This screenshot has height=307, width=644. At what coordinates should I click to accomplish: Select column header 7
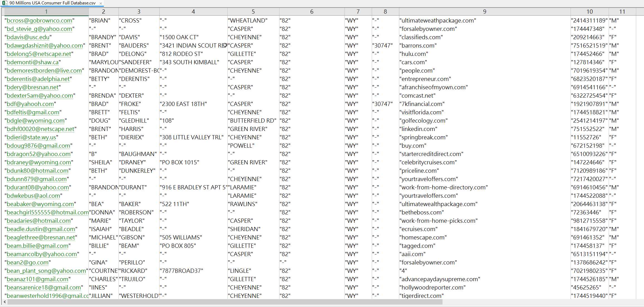click(x=358, y=12)
